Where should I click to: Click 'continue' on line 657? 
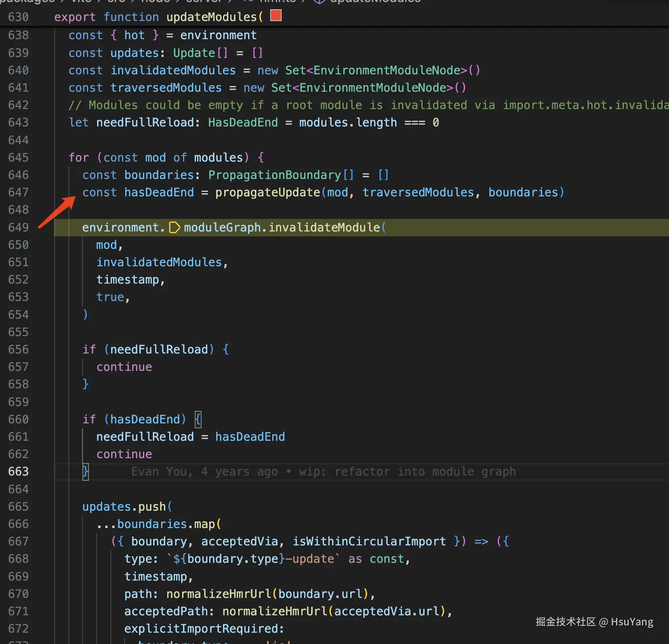click(124, 367)
